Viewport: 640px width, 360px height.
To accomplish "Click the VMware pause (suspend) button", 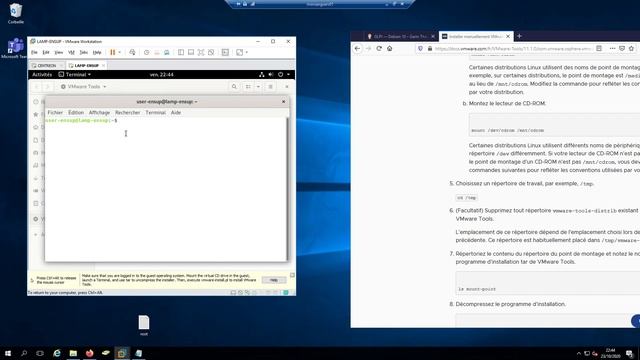I will tap(112, 52).
